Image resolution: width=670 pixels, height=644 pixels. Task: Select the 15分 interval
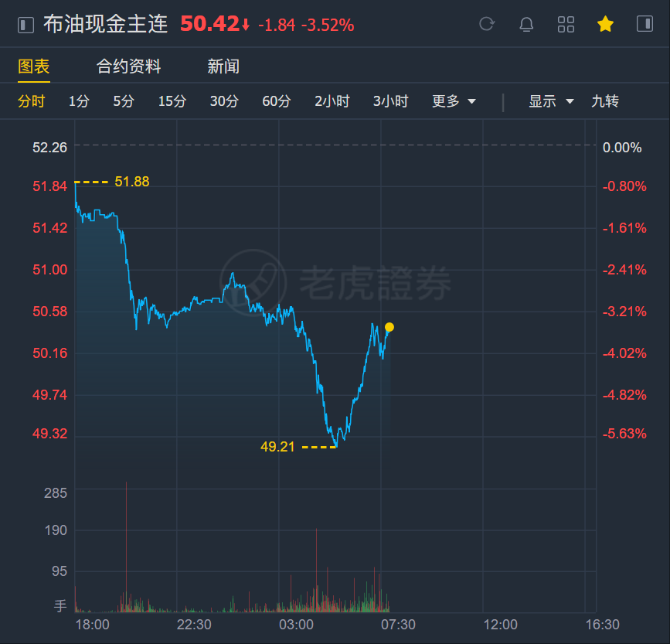pyautogui.click(x=172, y=101)
